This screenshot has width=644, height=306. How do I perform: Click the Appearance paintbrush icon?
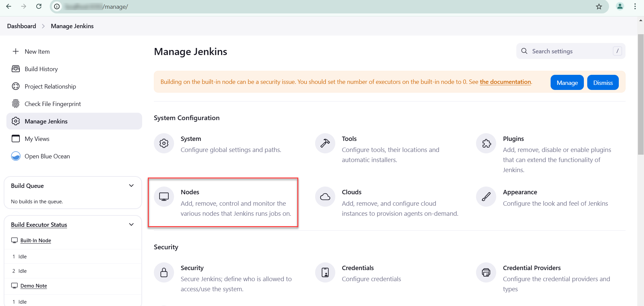486,197
